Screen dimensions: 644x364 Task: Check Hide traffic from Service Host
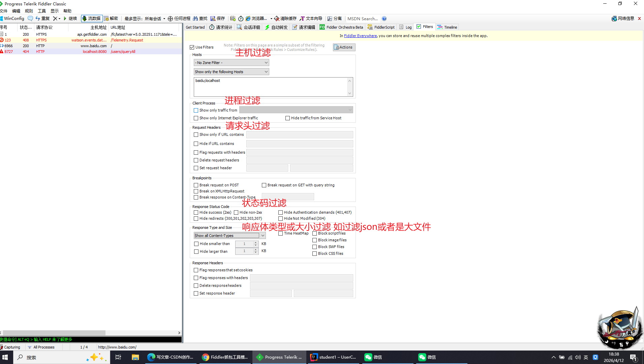point(287,118)
